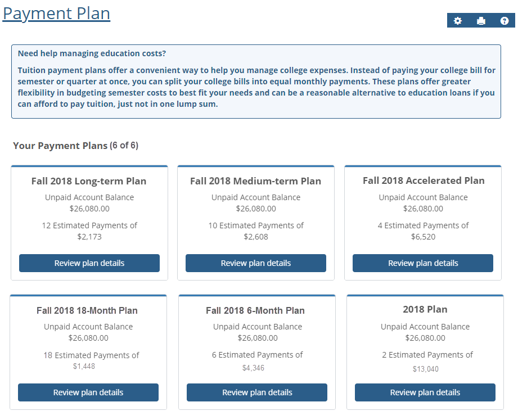Review plan details for the 2018 Plan
The image size is (518, 420).
click(x=425, y=392)
